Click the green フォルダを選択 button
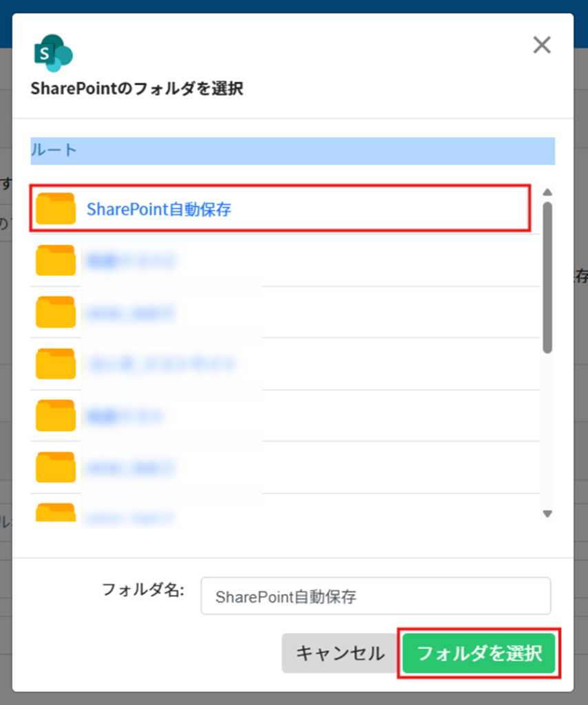Viewport: 588px width, 705px height. pos(479,653)
